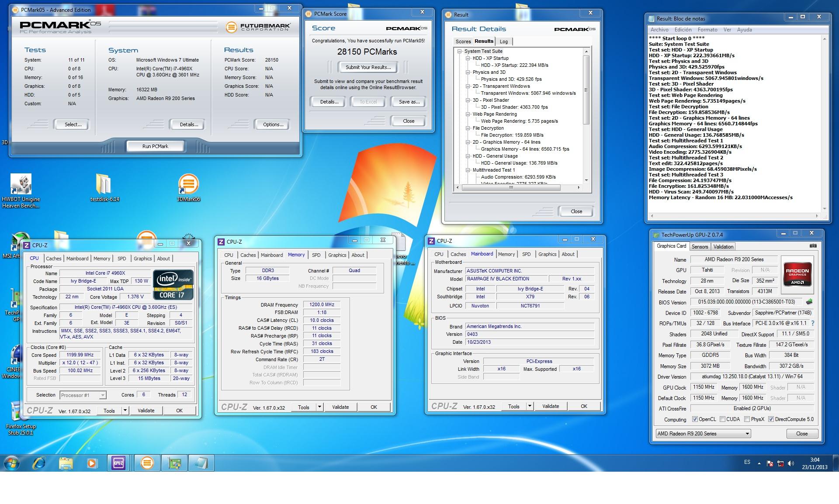Click the Result tree vertical scrollbar
Viewport: 839px width, 504px height.
pyautogui.click(x=586, y=115)
